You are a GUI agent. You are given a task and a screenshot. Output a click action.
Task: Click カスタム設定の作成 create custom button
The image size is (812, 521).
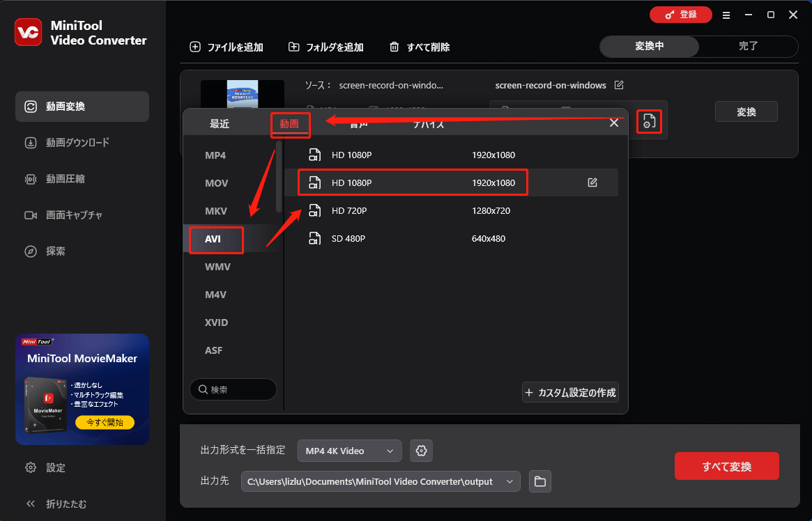tap(570, 393)
